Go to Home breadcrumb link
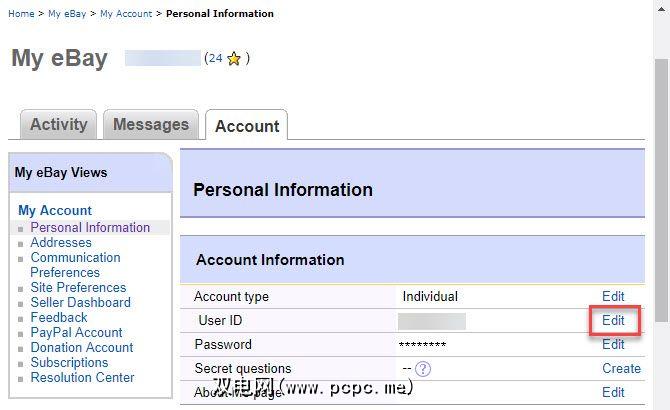670x410 pixels. coord(21,14)
